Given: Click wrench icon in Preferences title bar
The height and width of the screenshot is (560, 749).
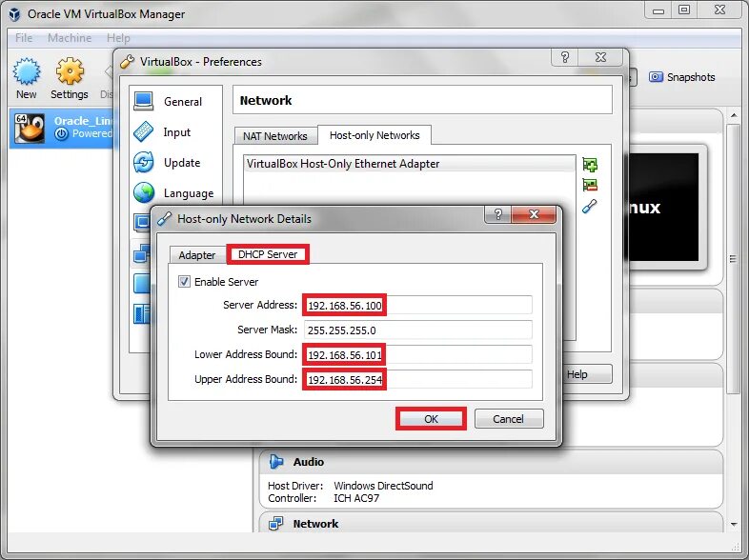Looking at the screenshot, I should tap(127, 62).
